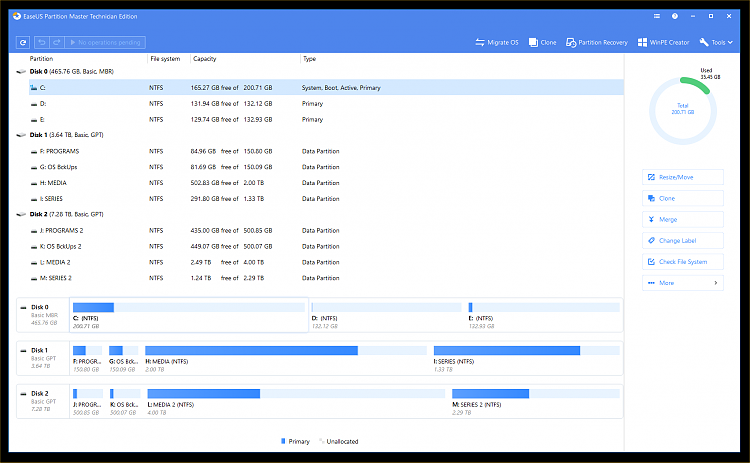This screenshot has height=463, width=750.
Task: Click the Type column header
Action: point(309,59)
